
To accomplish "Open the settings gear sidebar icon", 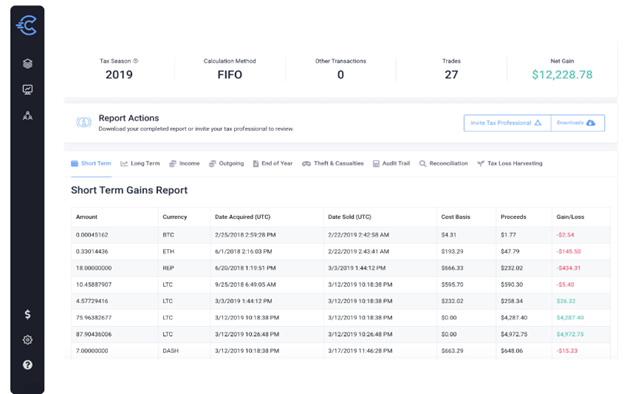I will click(x=27, y=340).
